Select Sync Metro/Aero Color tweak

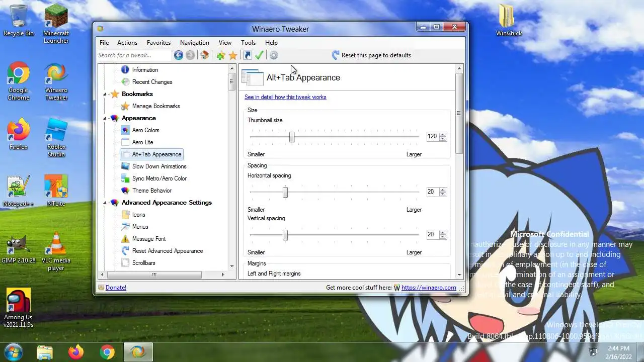coord(159,178)
